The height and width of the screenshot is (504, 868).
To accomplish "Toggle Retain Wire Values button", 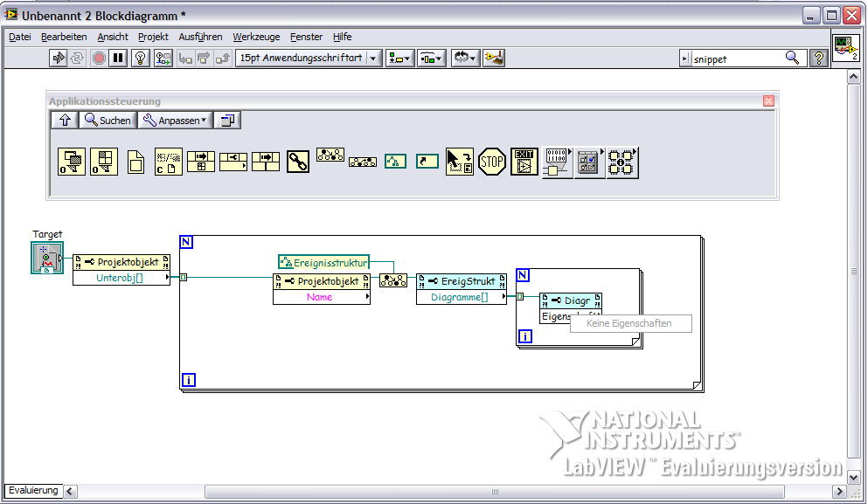I will pos(163,59).
